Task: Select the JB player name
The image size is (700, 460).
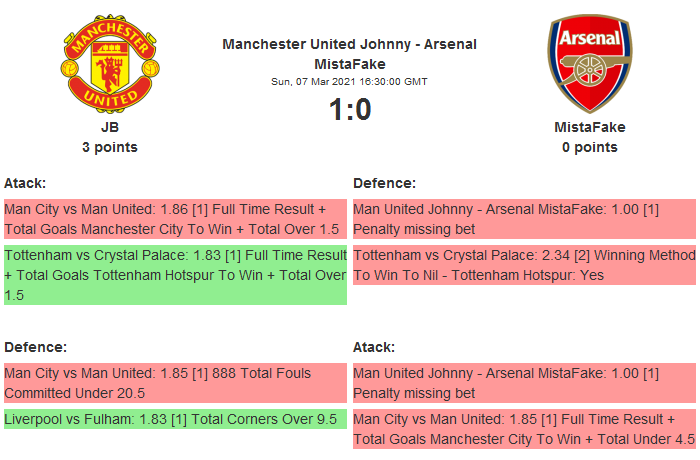Action: (x=110, y=127)
